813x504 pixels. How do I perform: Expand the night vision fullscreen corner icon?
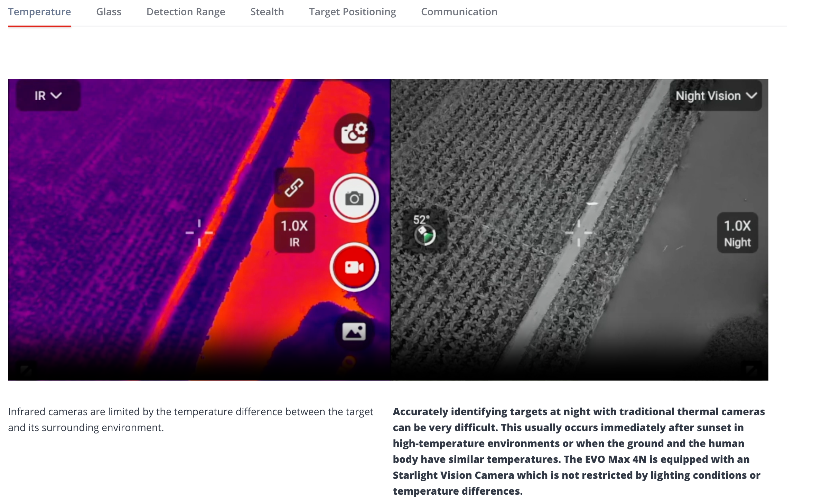click(x=751, y=370)
